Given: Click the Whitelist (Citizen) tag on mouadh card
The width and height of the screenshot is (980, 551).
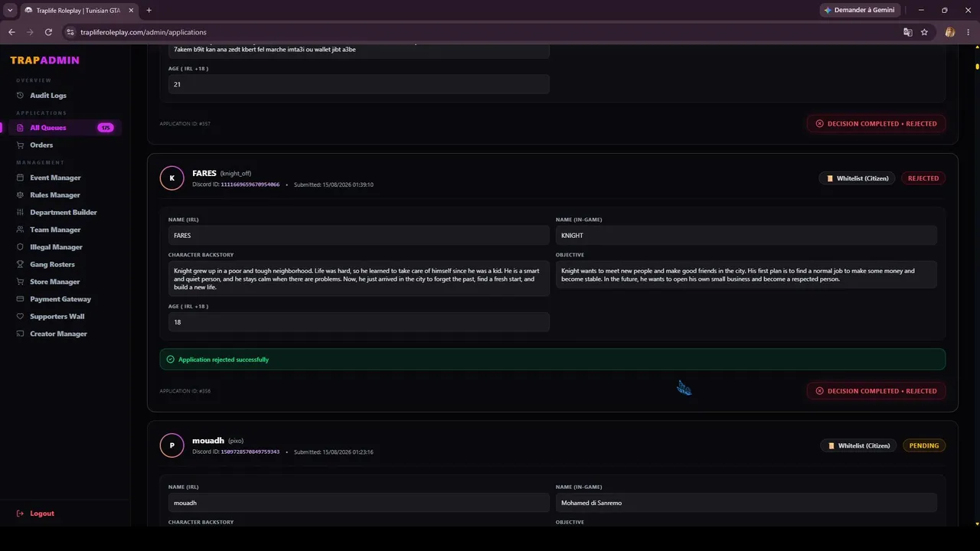Looking at the screenshot, I should [858, 445].
